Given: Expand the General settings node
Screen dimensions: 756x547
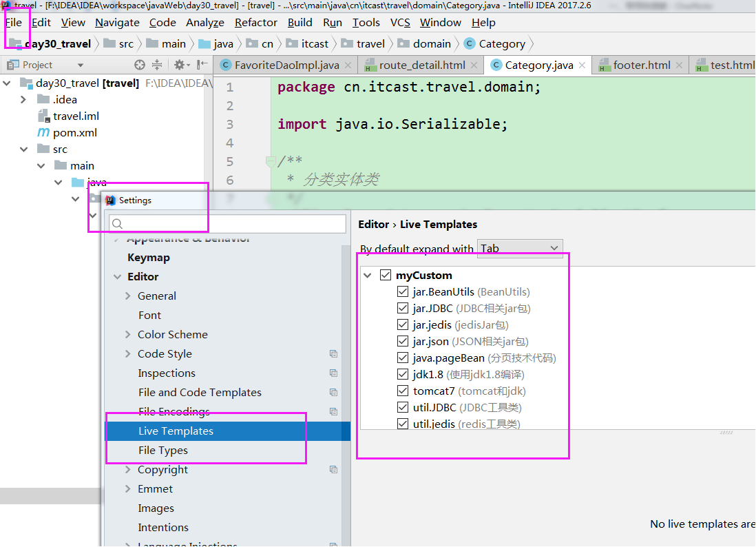Looking at the screenshot, I should [x=128, y=296].
